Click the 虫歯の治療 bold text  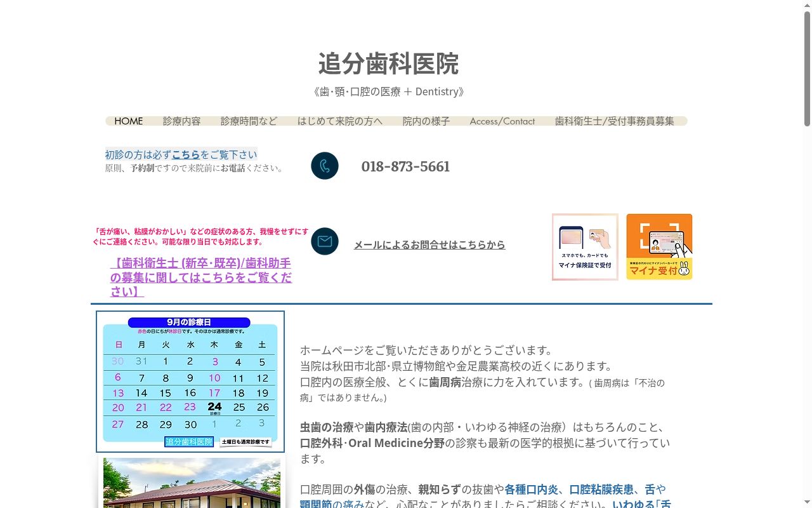[x=327, y=427]
